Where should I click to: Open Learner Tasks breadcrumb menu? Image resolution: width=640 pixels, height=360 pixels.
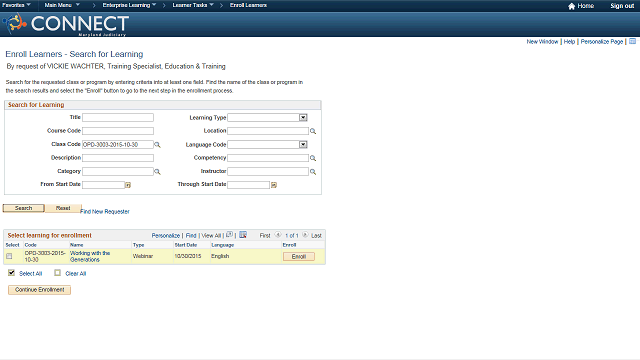coord(193,5)
